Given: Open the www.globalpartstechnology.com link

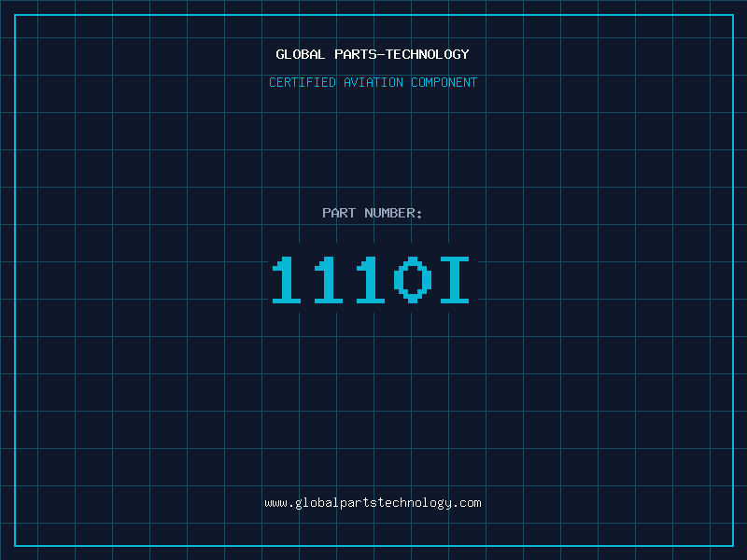Looking at the screenshot, I should point(373,502).
